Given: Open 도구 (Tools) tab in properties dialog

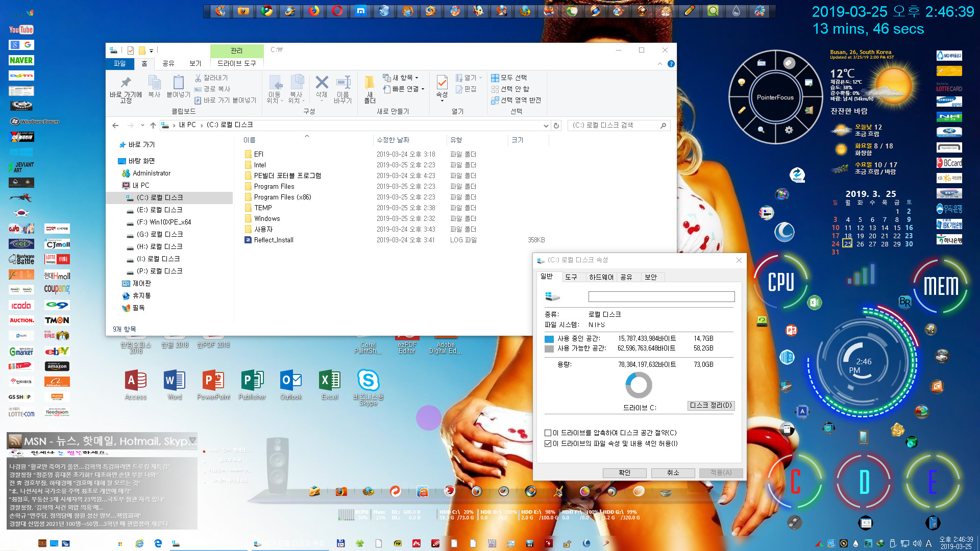Looking at the screenshot, I should click(571, 277).
